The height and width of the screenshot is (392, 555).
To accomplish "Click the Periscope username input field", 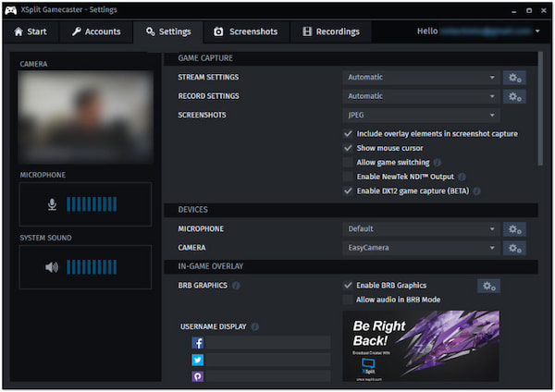I will click(x=267, y=376).
